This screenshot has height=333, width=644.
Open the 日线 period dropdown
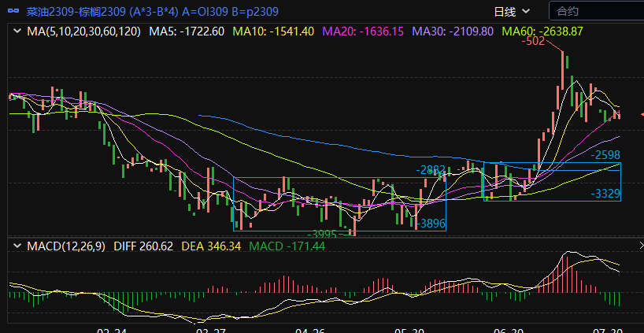[512, 11]
